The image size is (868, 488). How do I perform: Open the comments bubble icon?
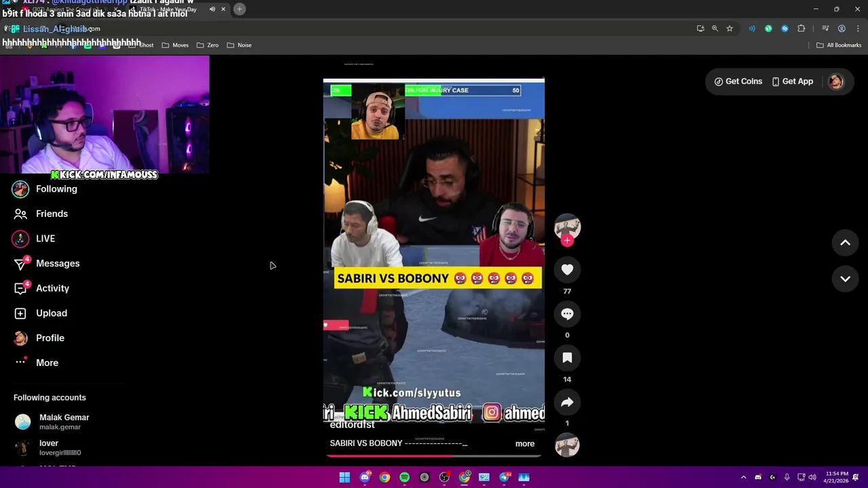point(567,314)
